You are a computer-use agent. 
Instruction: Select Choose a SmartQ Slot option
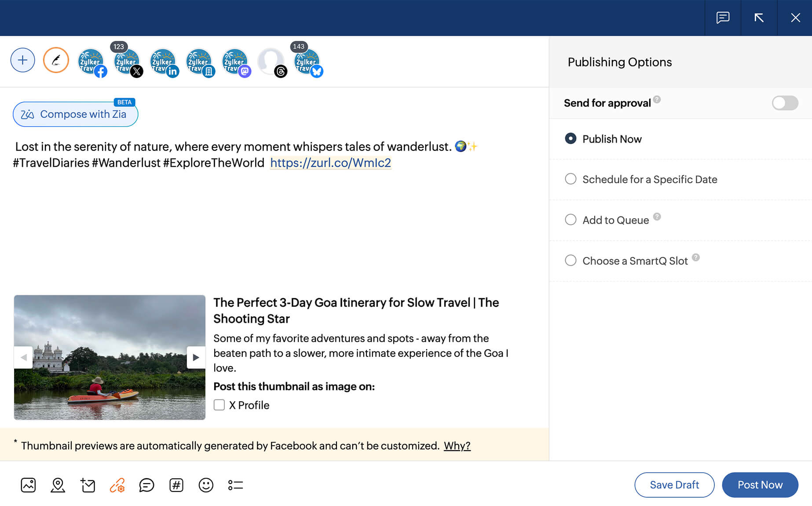pos(570,260)
